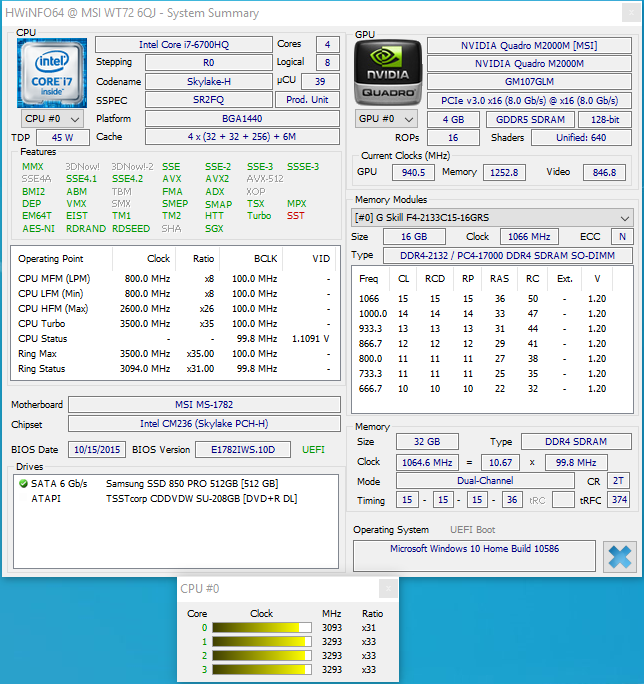Screen dimensions: 644x684
Task: Click the PCIe v3.0 x16 bus field
Action: click(x=529, y=101)
